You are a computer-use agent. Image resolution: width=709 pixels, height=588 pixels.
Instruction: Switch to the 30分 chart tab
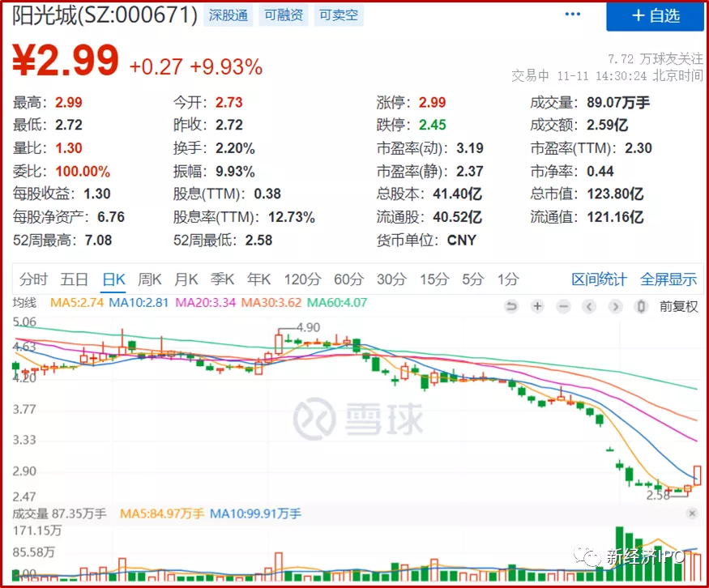click(391, 279)
